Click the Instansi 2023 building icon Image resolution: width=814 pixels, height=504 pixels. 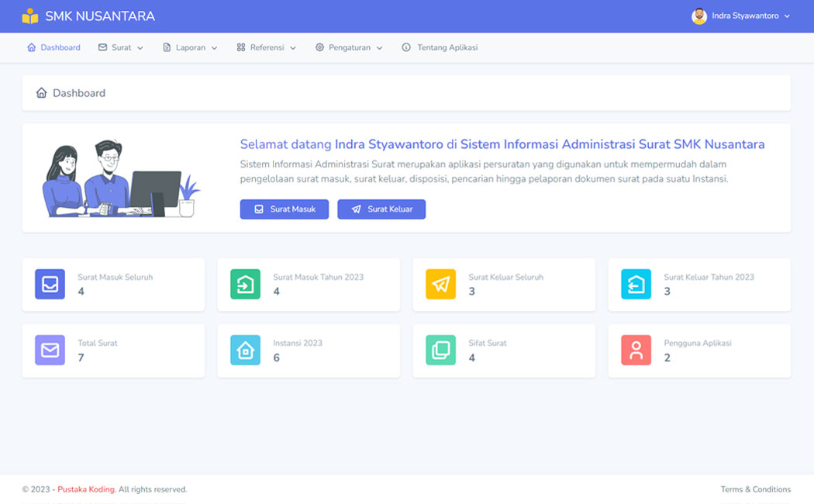click(245, 350)
